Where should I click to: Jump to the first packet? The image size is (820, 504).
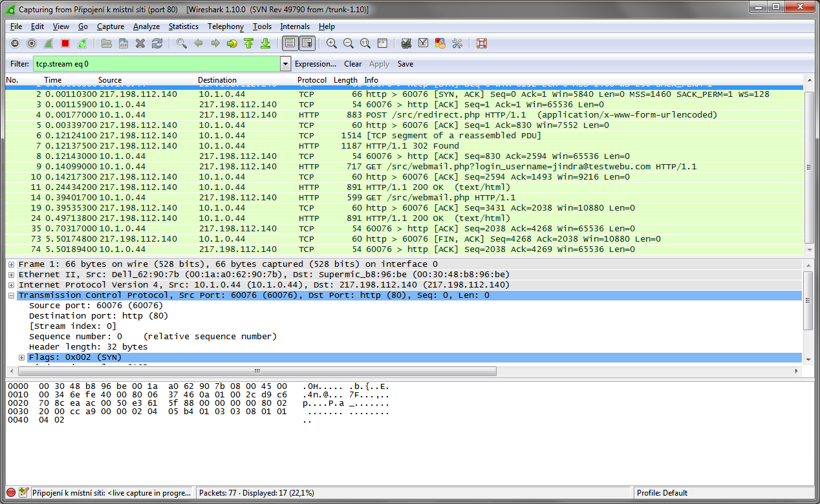click(249, 43)
